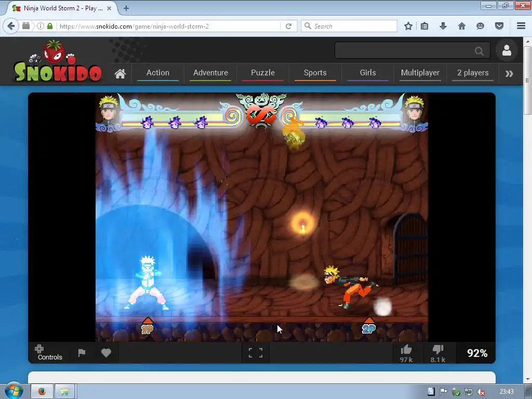Viewport: 532px width, 399px height.
Task: Open the Action games category
Action: [158, 73]
